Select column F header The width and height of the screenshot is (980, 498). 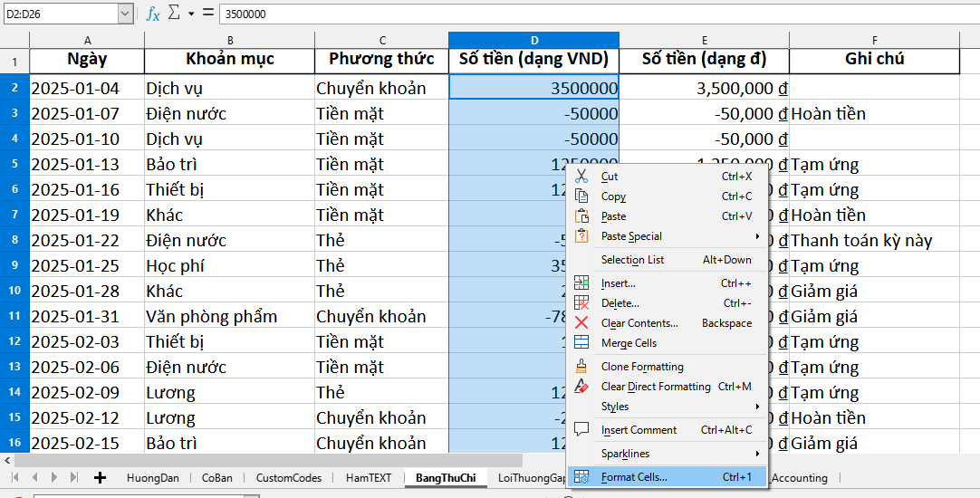tap(874, 40)
